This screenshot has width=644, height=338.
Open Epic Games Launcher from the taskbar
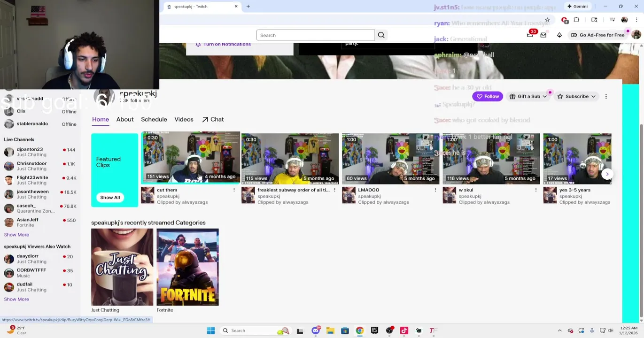374,330
